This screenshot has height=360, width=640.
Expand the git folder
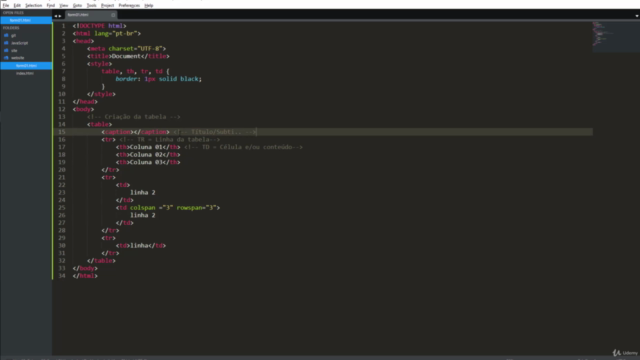(13, 36)
